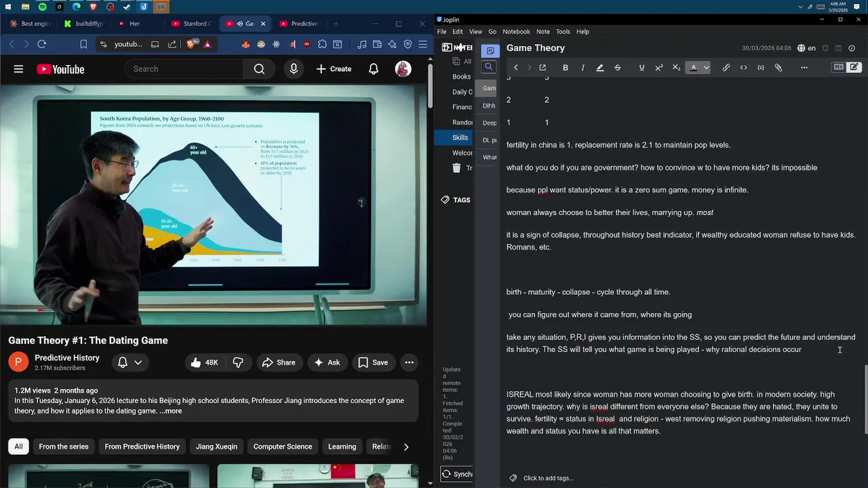The width and height of the screenshot is (868, 488).
Task: Open note in external editor icon
Action: pos(542,68)
